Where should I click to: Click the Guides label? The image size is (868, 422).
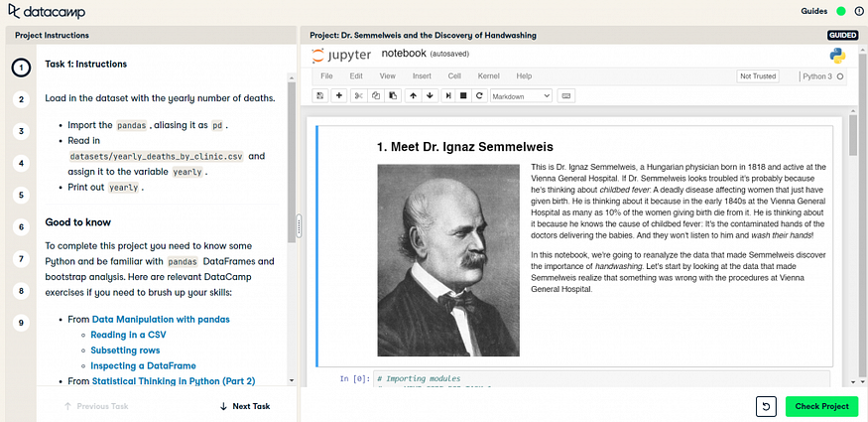point(814,11)
